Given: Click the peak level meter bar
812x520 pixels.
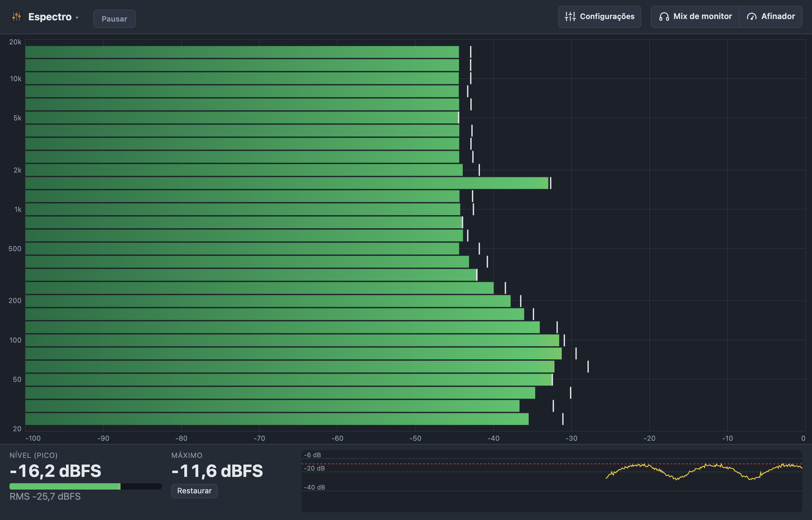Looking at the screenshot, I should 85,487.
